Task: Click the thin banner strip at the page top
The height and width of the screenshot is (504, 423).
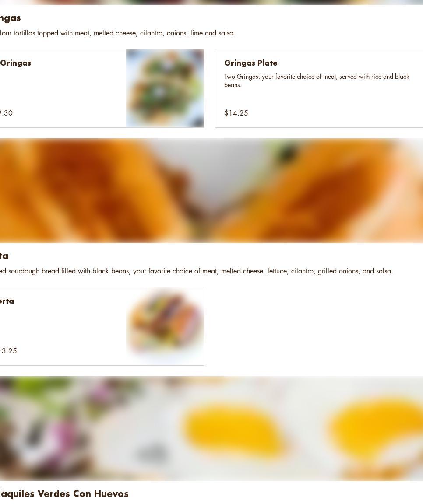Action: tap(211, 2)
